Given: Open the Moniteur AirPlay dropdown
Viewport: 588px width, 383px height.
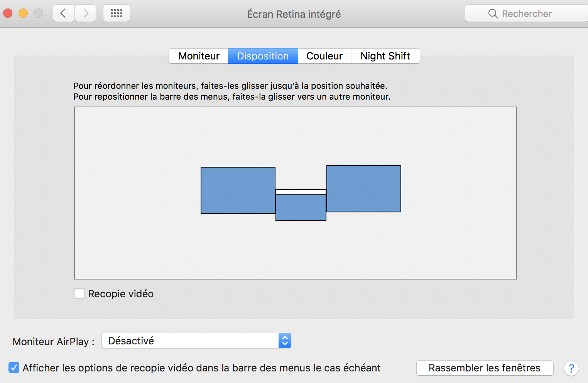Looking at the screenshot, I should (x=196, y=341).
